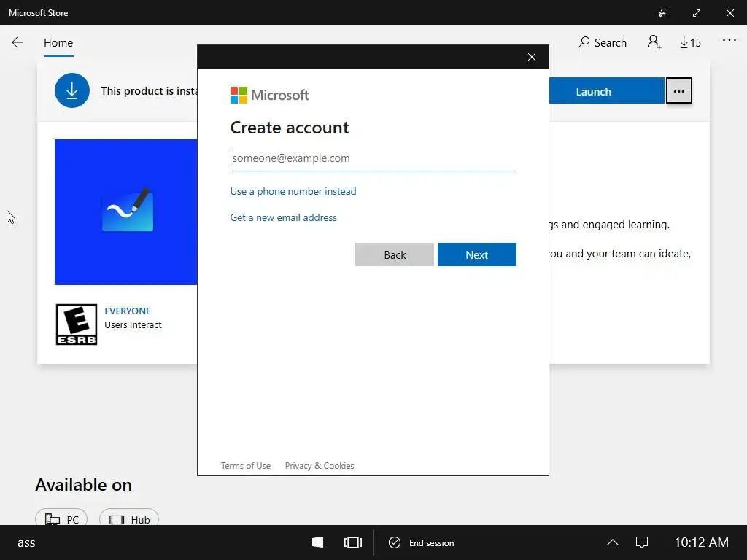Open the Store's See more menu
This screenshot has height=560, width=747.
729,41
